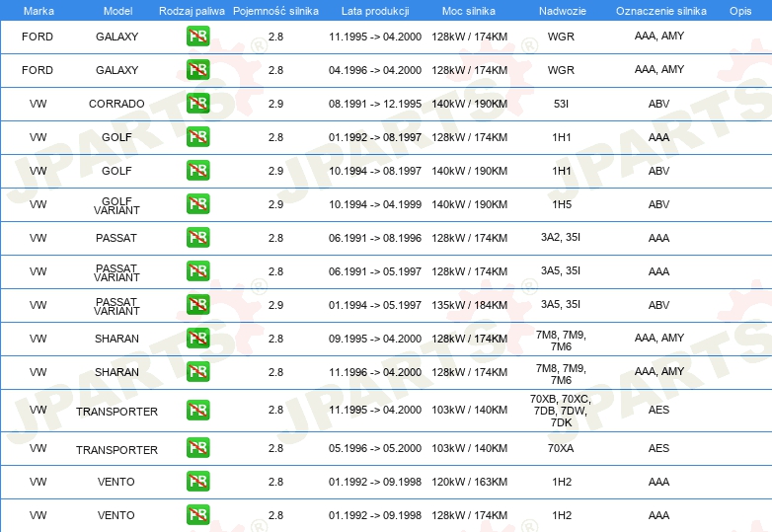Click engine code ABV in Corrado row

point(658,104)
